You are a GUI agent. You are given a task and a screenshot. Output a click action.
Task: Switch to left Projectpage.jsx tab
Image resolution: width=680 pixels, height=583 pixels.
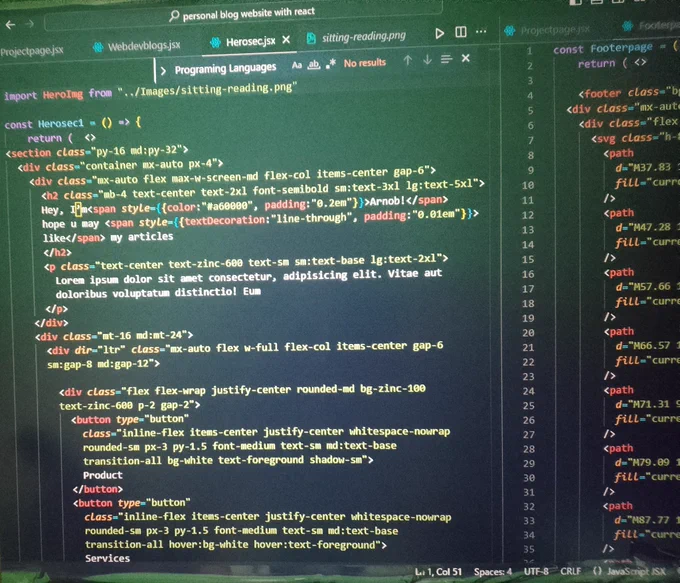(32, 51)
